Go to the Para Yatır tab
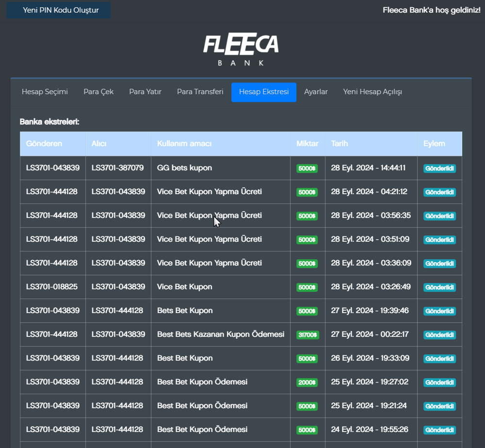The height and width of the screenshot is (448, 485). tap(145, 92)
